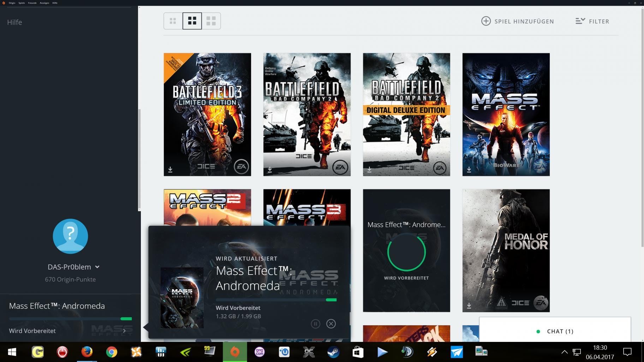Show hidden system tray icons

click(x=564, y=352)
